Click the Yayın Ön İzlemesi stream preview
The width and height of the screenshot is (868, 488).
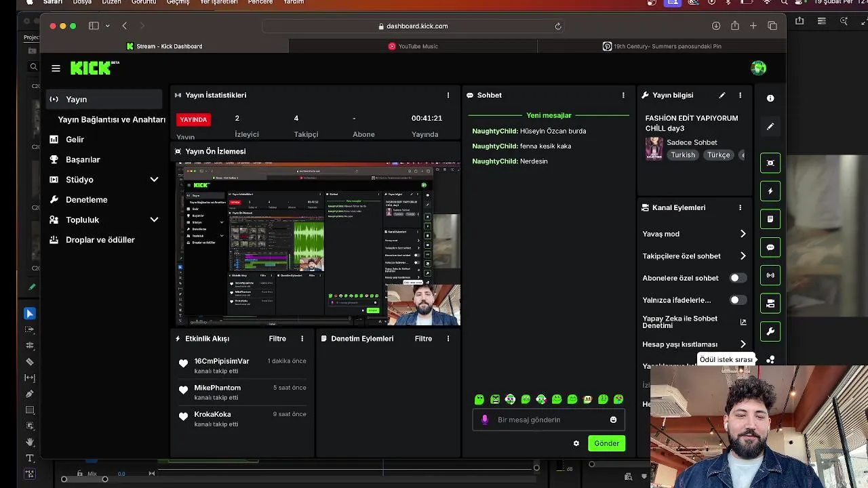(x=319, y=243)
